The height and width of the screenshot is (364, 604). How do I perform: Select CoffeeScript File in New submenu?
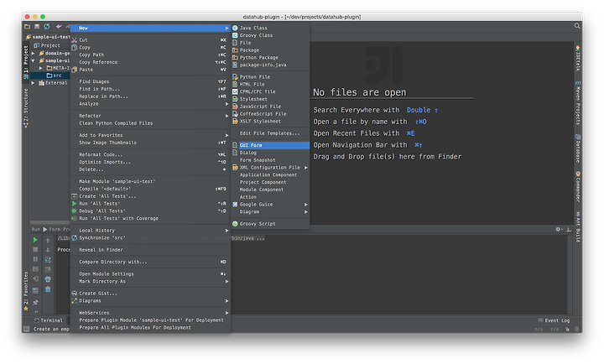point(270,113)
